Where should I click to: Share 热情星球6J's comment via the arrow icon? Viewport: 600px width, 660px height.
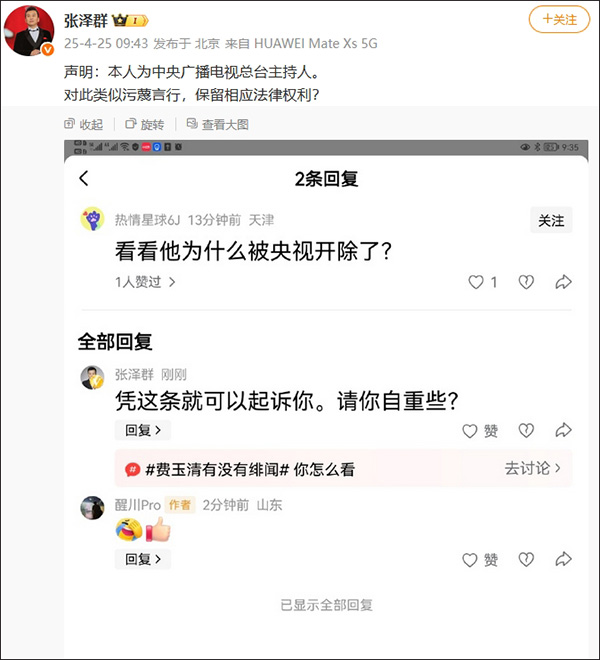tap(563, 282)
